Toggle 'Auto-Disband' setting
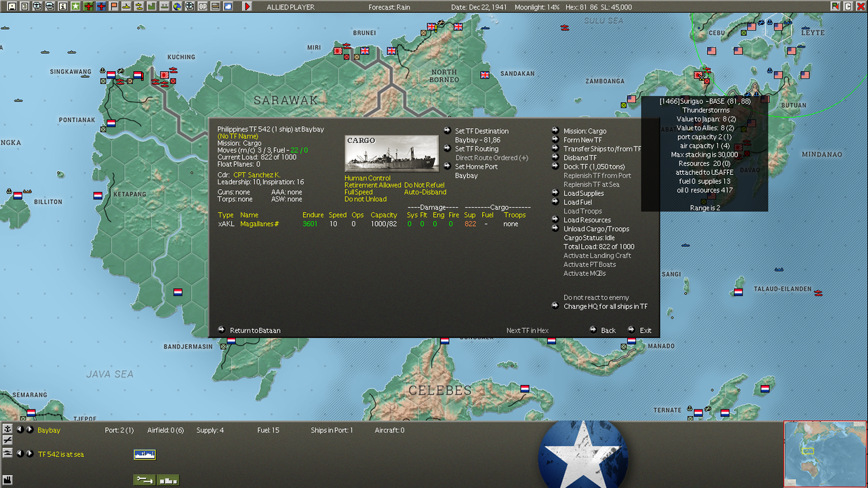The image size is (868, 488). point(425,192)
